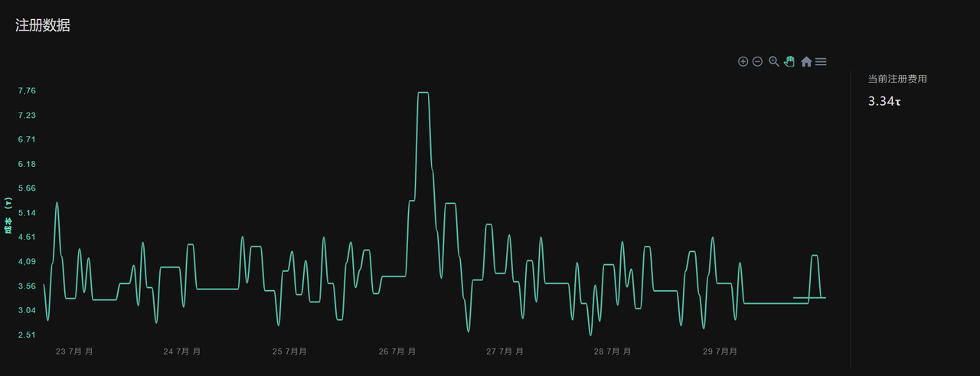Select the 26 7月 date on x-axis
The image size is (980, 376).
[397, 351]
